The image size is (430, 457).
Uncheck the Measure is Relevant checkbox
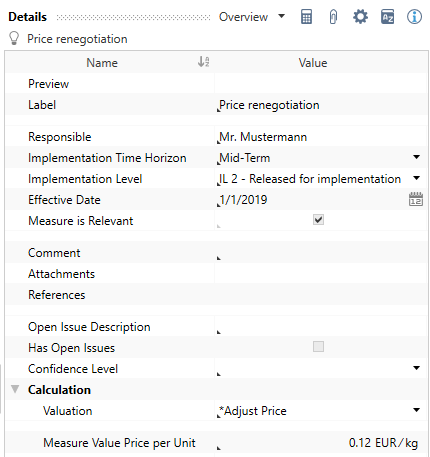pos(318,220)
